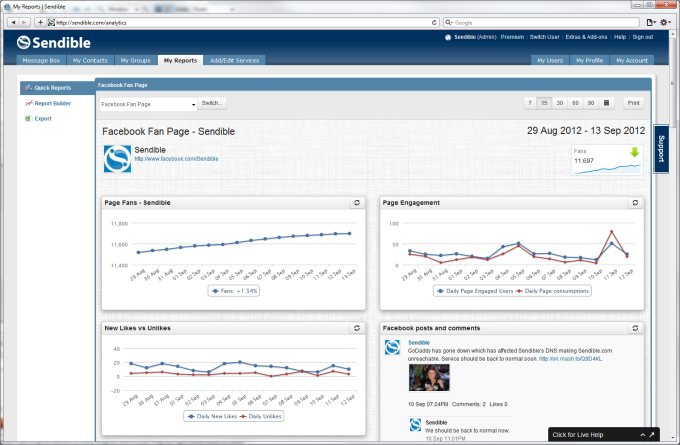This screenshot has height=445, width=680.
Task: Go forward with browser forward arrow
Action: [24, 22]
